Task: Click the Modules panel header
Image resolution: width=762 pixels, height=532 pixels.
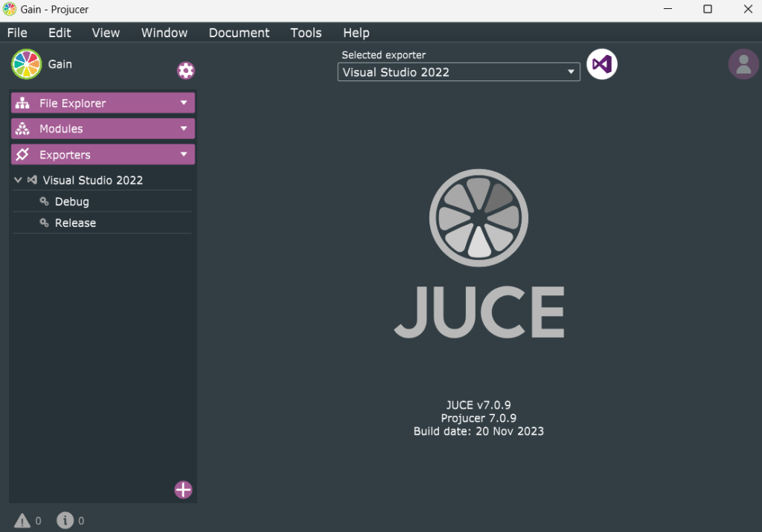Action: click(103, 129)
